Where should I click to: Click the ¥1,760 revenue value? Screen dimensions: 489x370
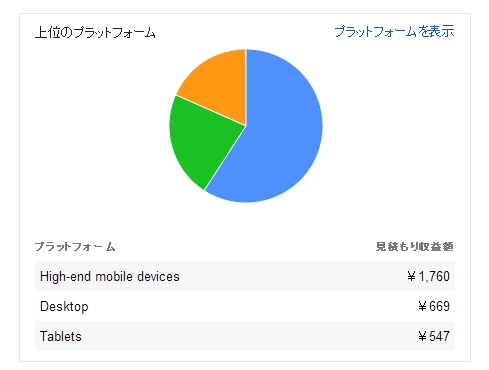coord(428,276)
